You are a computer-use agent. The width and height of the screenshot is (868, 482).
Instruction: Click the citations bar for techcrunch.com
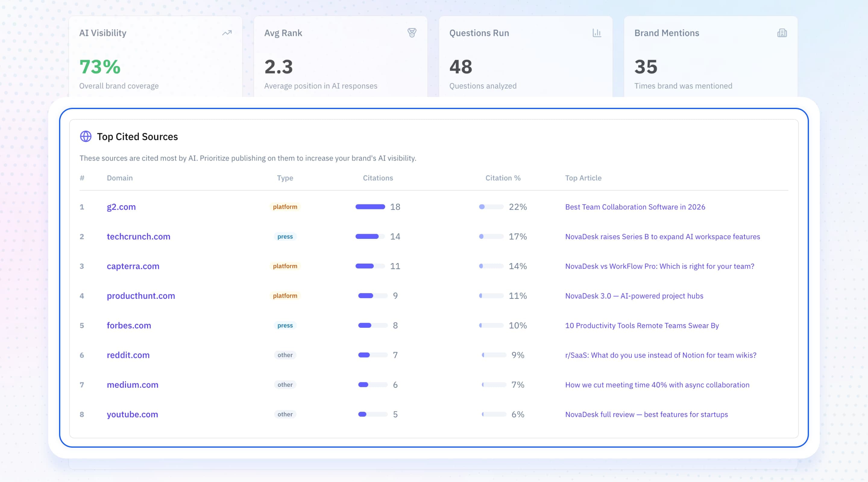point(370,236)
